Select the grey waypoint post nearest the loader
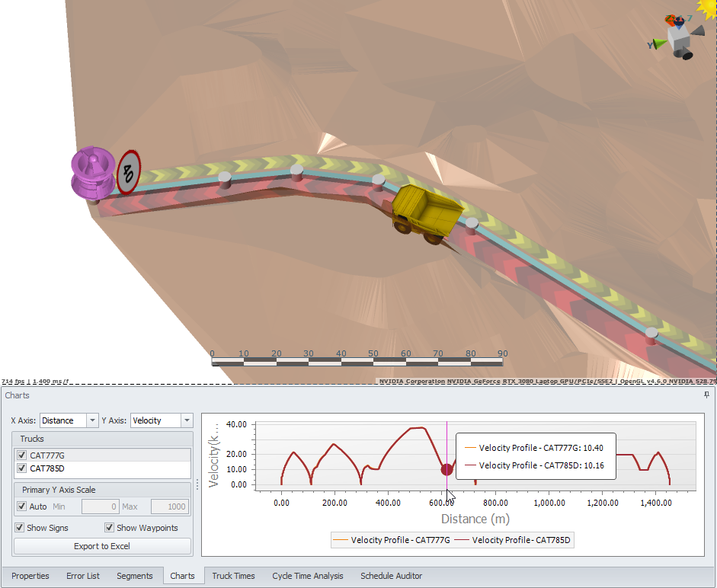This screenshot has height=588, width=717. (224, 180)
